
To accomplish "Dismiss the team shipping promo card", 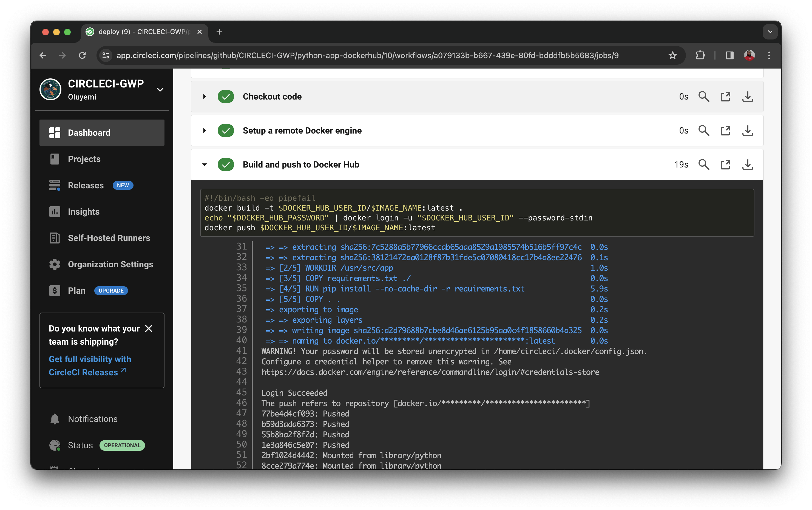I will [149, 328].
